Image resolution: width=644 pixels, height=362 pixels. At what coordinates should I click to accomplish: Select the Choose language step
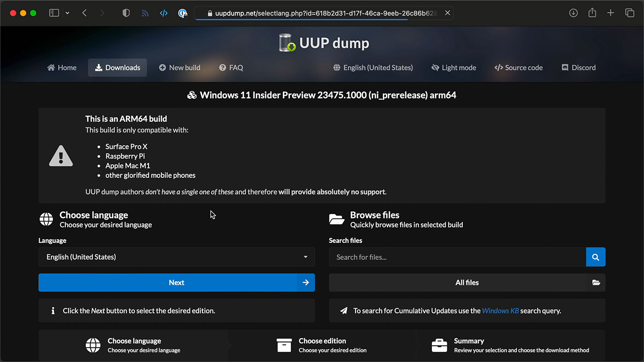[x=133, y=345]
